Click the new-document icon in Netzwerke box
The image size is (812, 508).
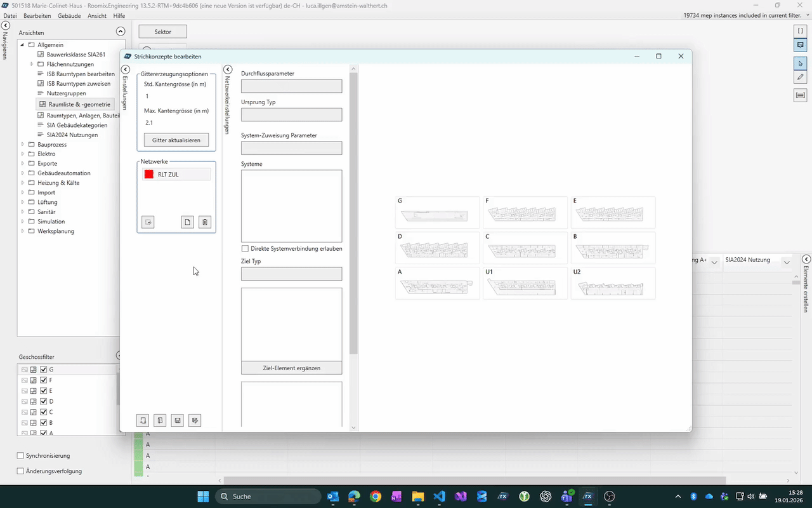187,222
